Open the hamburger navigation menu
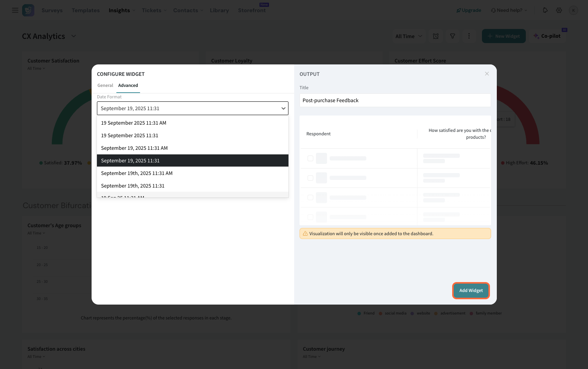 15,10
